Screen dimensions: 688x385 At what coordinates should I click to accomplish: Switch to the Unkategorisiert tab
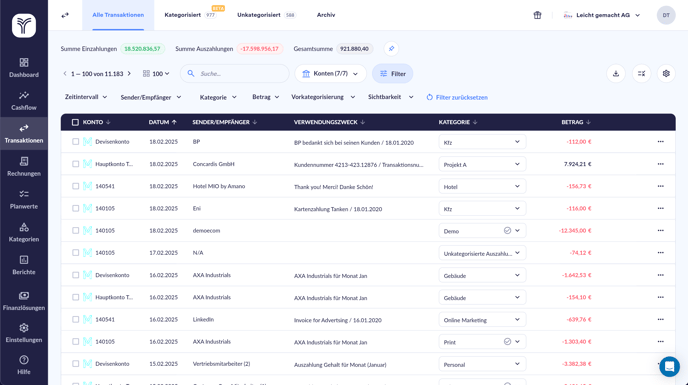tap(266, 15)
